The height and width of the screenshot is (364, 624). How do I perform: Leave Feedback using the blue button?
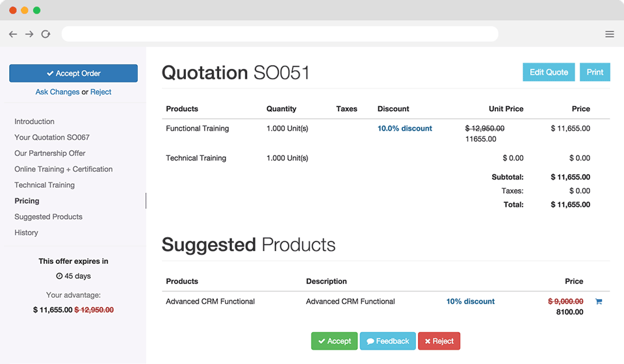click(387, 341)
